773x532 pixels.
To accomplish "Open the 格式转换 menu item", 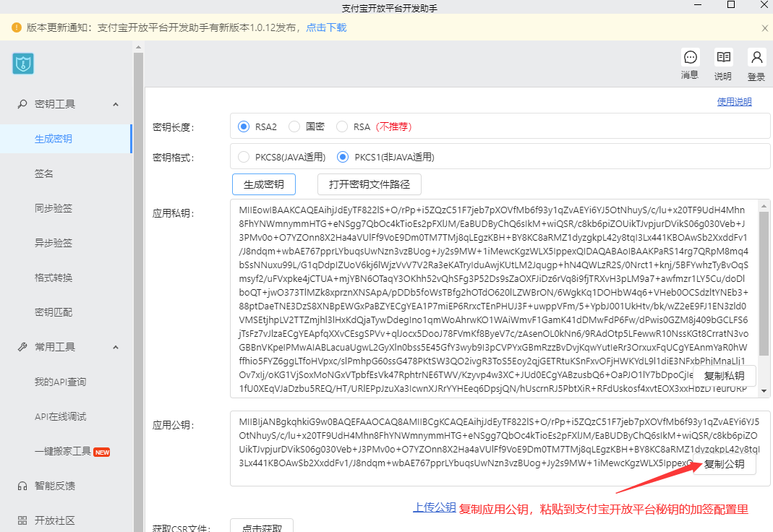I will (54, 278).
